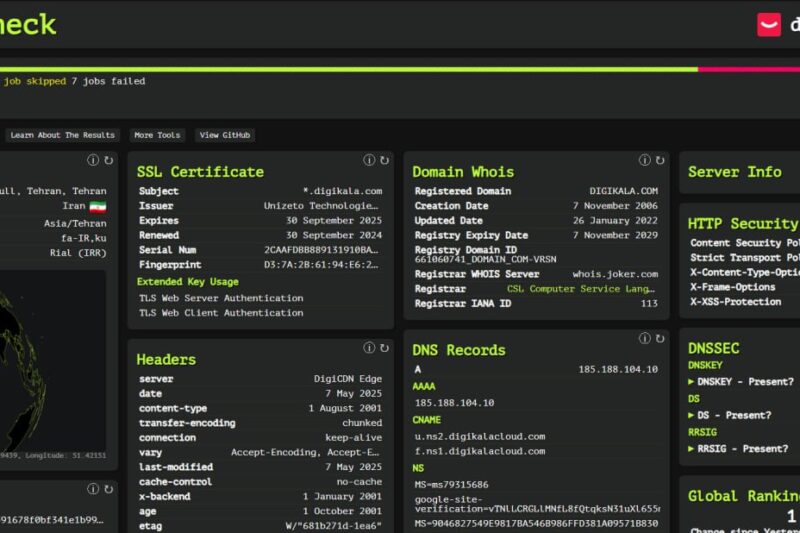The height and width of the screenshot is (533, 800).
Task: Click the DNS Records refresh icon
Action: [x=660, y=339]
